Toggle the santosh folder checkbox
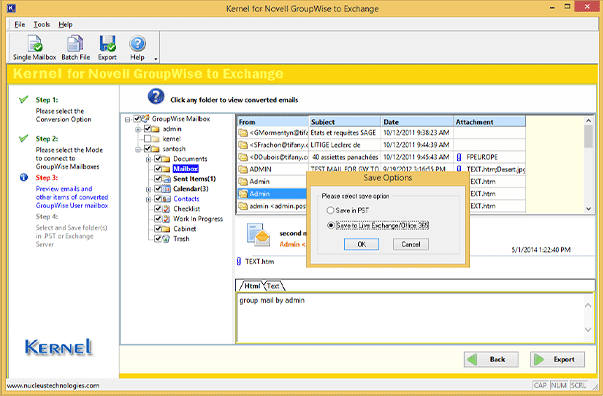Image resolution: width=603 pixels, height=396 pixels. [147, 149]
